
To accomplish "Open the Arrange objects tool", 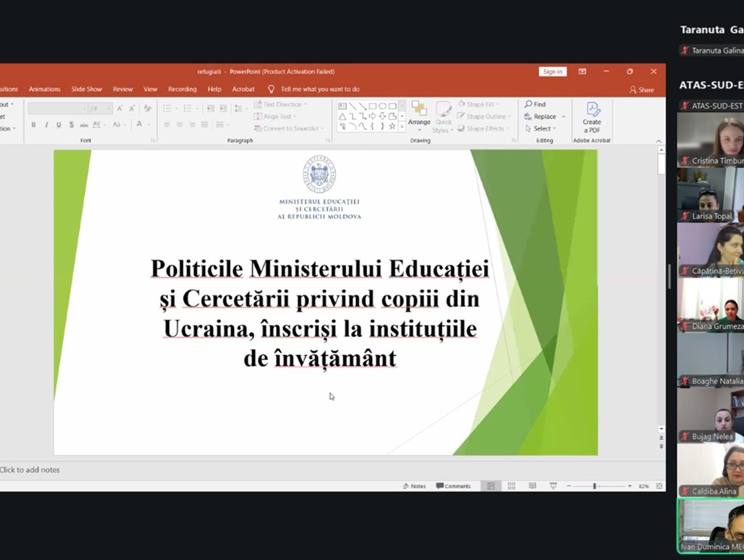I will pyautogui.click(x=419, y=114).
